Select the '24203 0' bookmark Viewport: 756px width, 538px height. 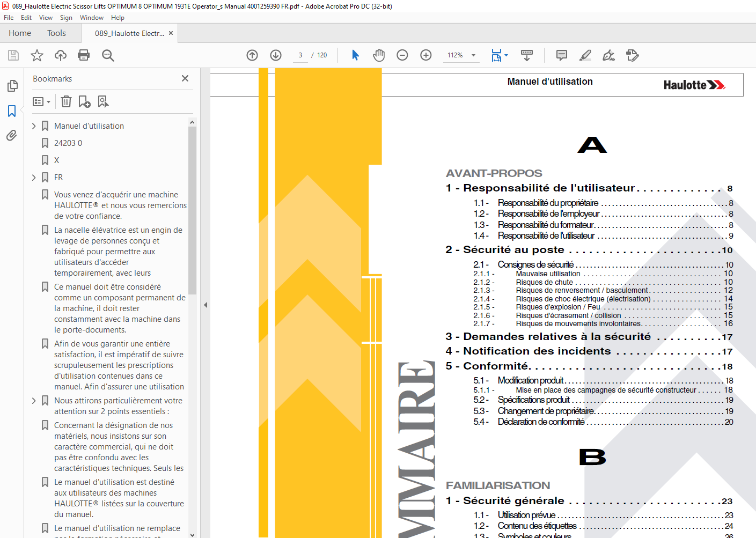pyautogui.click(x=68, y=143)
